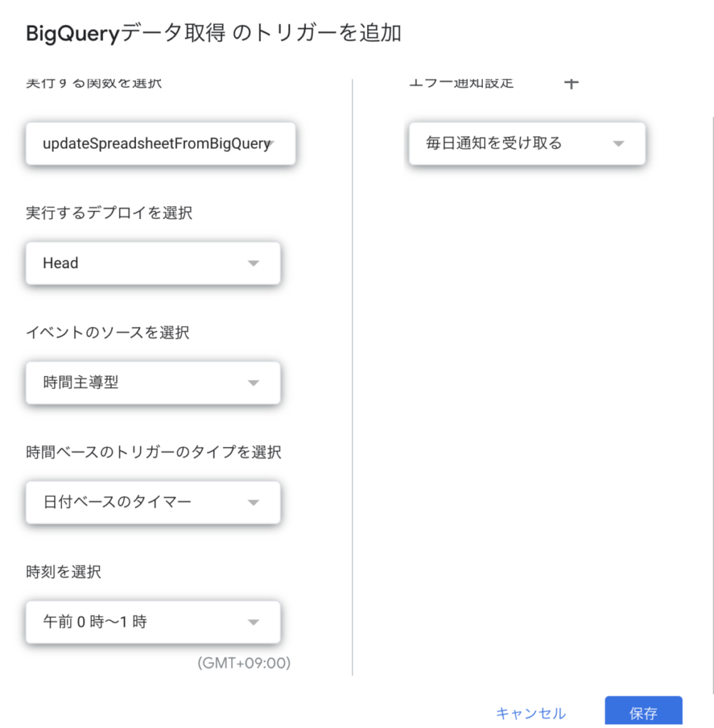
Task: Open the updateSpreadsheetFromBigQuery function dropdown
Action: [x=160, y=144]
